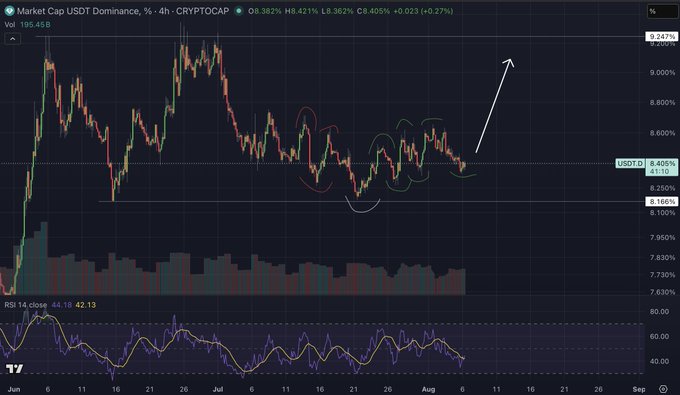Click the open value O8.382%
Viewport: 680px width, 395px height.
(265, 11)
